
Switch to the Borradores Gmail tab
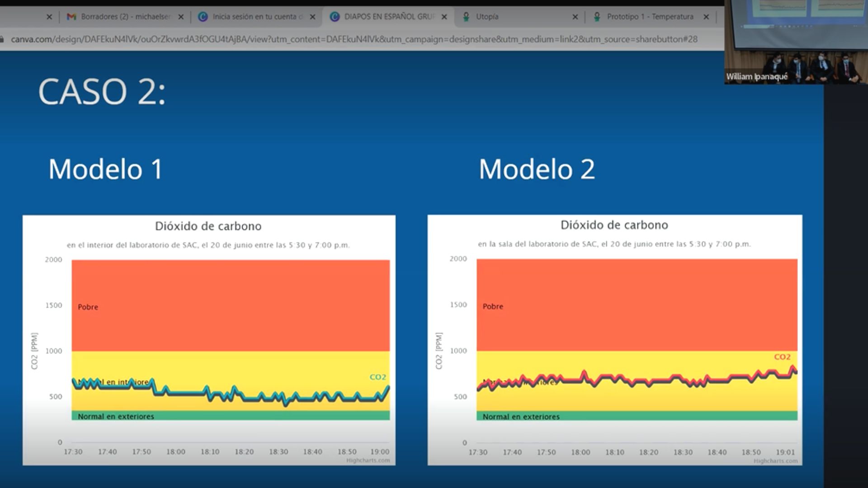click(x=126, y=17)
